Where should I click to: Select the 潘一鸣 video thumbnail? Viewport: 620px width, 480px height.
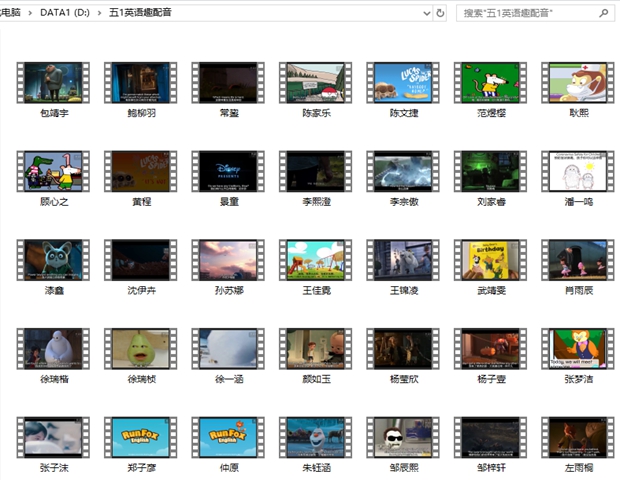[x=578, y=171]
